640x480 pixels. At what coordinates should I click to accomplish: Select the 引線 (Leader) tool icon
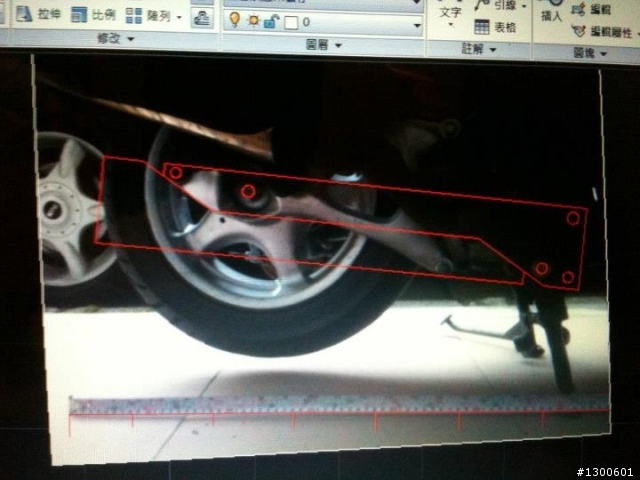coord(482,5)
